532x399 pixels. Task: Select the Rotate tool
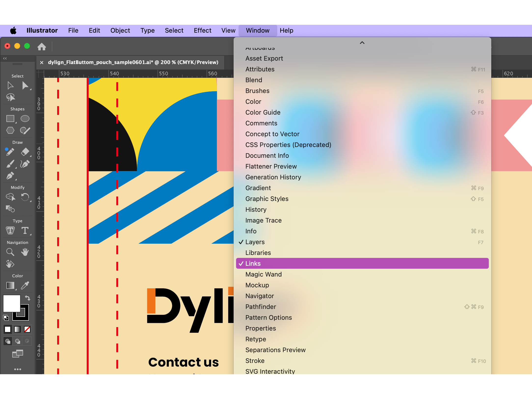click(25, 197)
